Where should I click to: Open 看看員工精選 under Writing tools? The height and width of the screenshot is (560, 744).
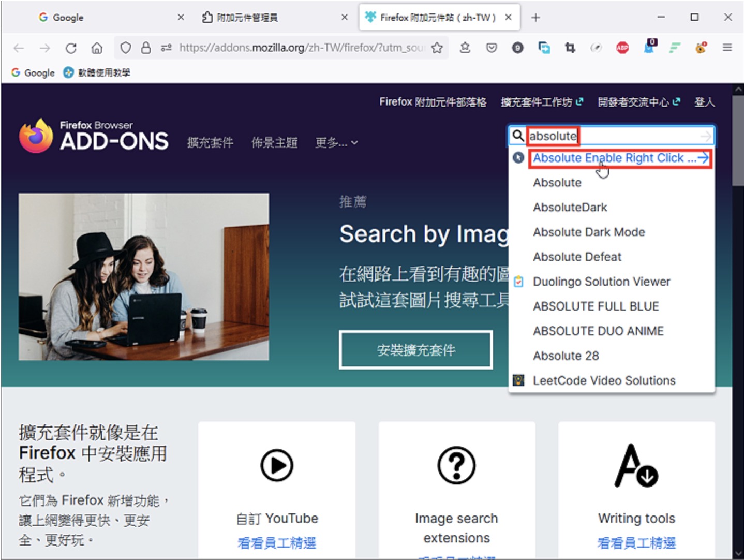636,543
